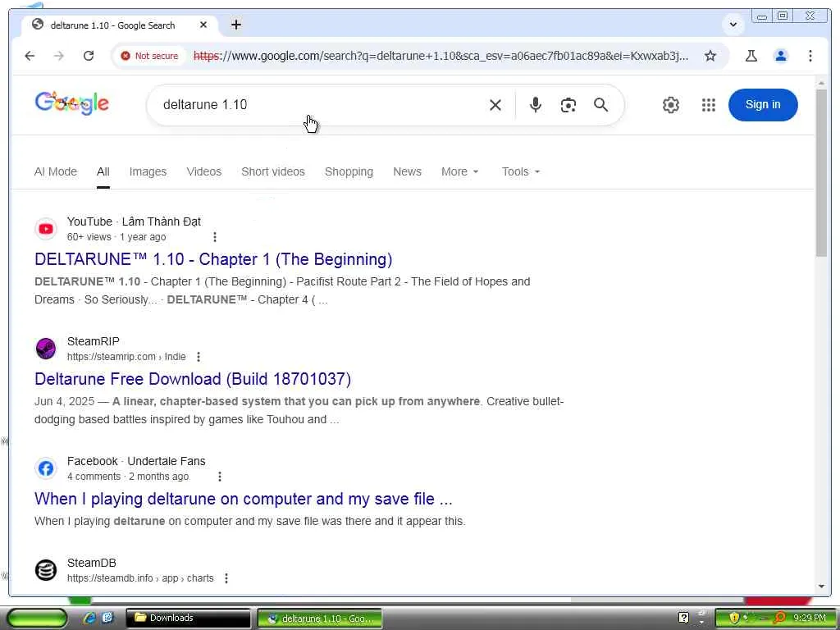
Task: Click the Sign in button
Action: point(763,105)
